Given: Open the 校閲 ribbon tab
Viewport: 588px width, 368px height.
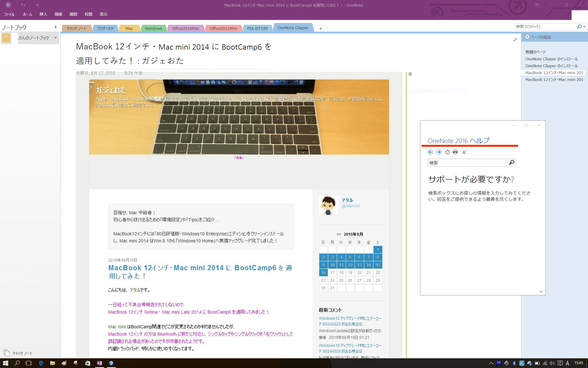Looking at the screenshot, I should point(89,14).
